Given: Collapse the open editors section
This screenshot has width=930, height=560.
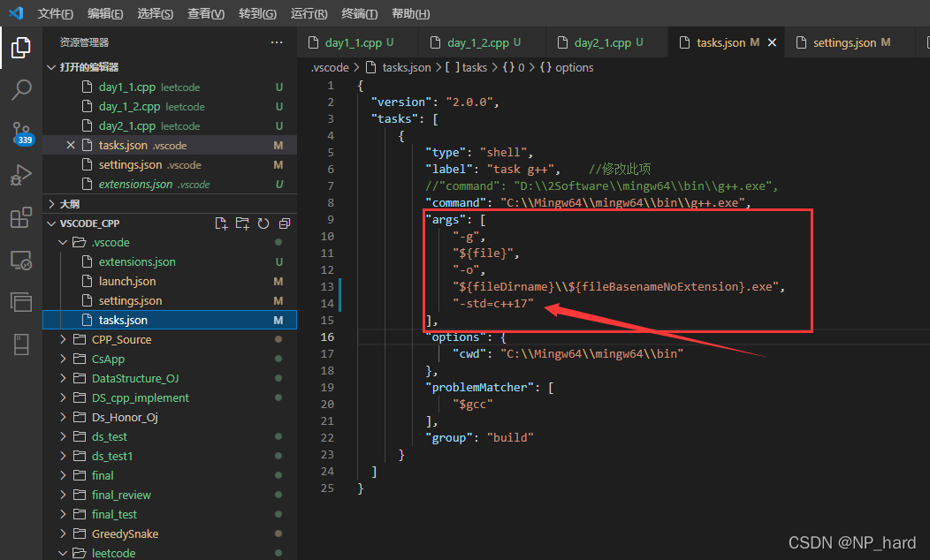Looking at the screenshot, I should tap(51, 67).
